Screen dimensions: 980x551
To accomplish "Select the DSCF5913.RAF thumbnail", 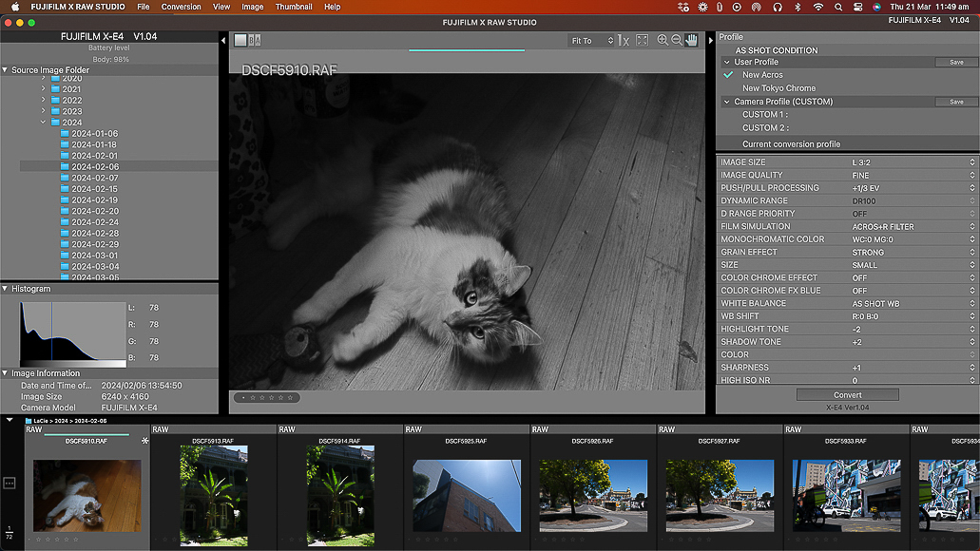I will pos(214,495).
